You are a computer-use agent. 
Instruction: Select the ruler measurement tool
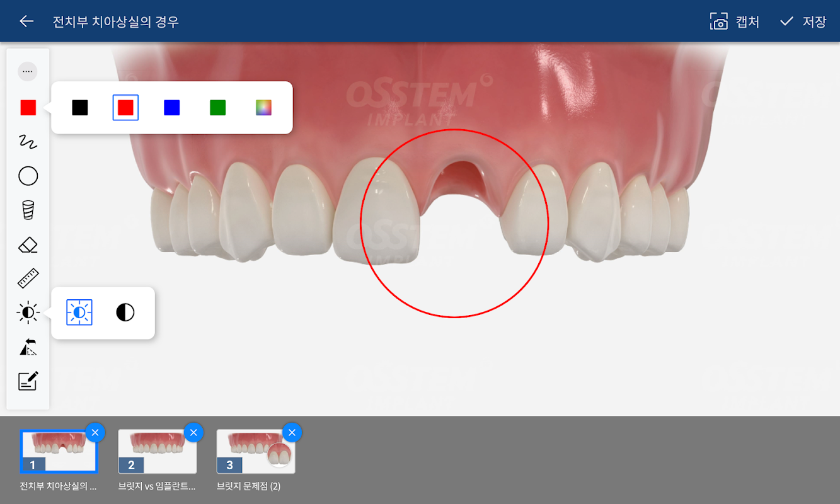coord(28,278)
